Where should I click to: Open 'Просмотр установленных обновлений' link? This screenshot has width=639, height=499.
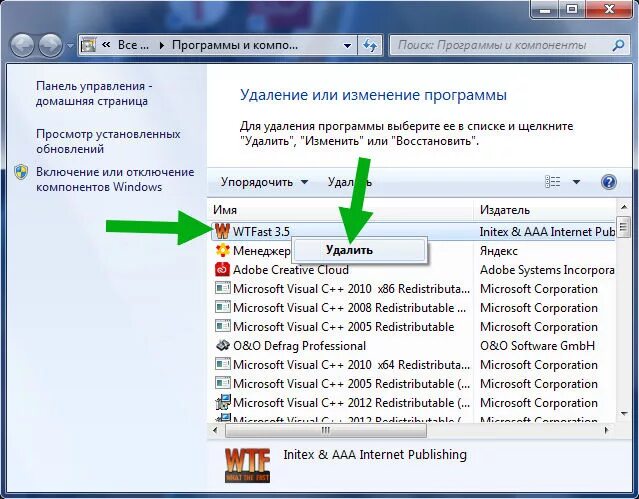(x=108, y=141)
